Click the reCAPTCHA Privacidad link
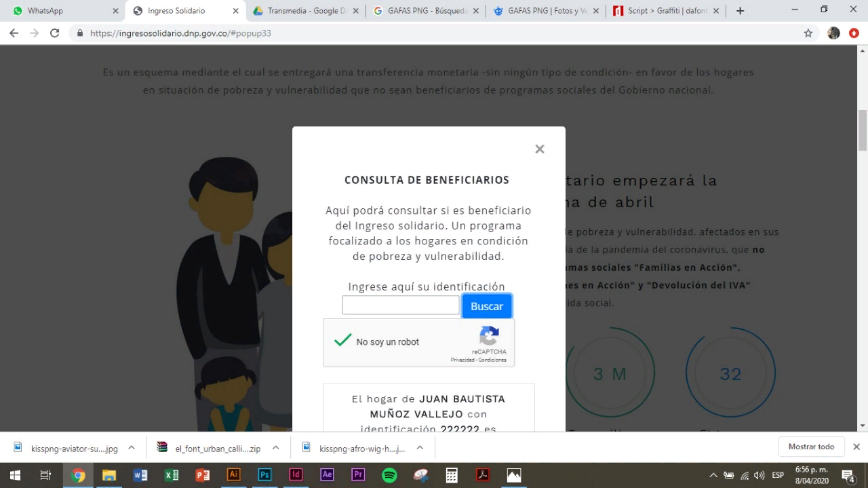The height and width of the screenshot is (488, 868). pyautogui.click(x=462, y=360)
